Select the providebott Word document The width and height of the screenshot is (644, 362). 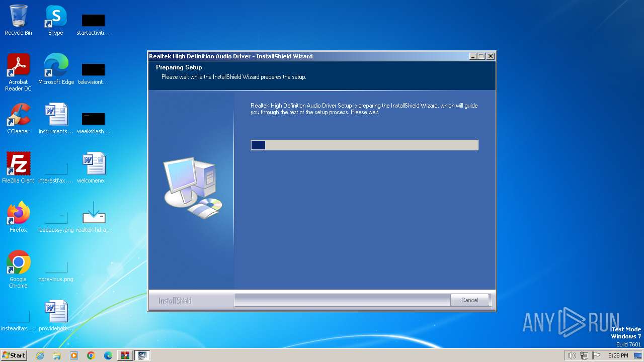pyautogui.click(x=56, y=316)
